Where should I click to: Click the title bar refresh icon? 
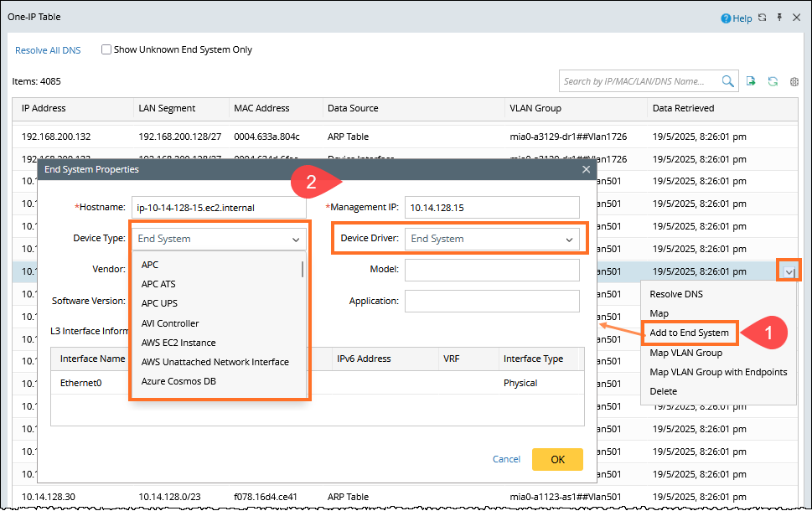[763, 18]
